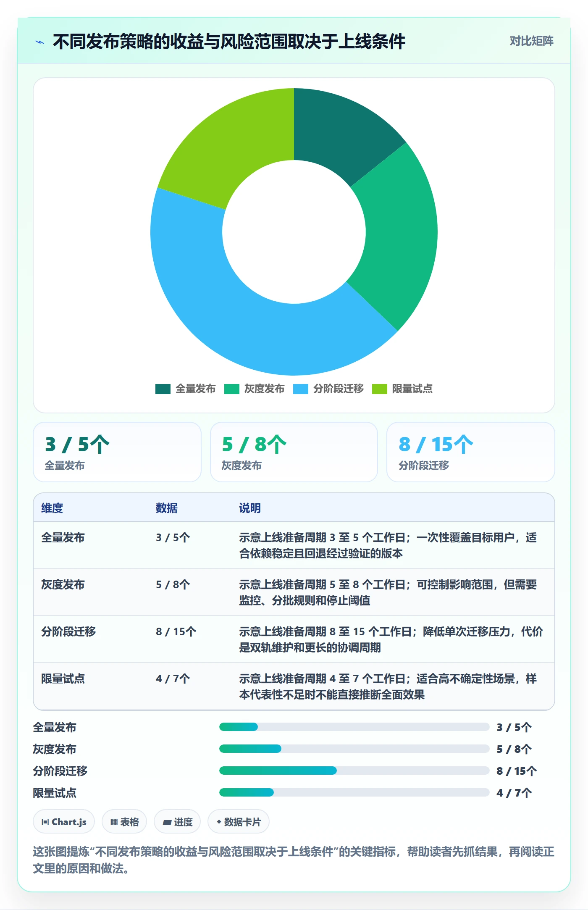588x910 pixels.
Task: Click the icon inside Chart.js chip
Action: tap(45, 822)
